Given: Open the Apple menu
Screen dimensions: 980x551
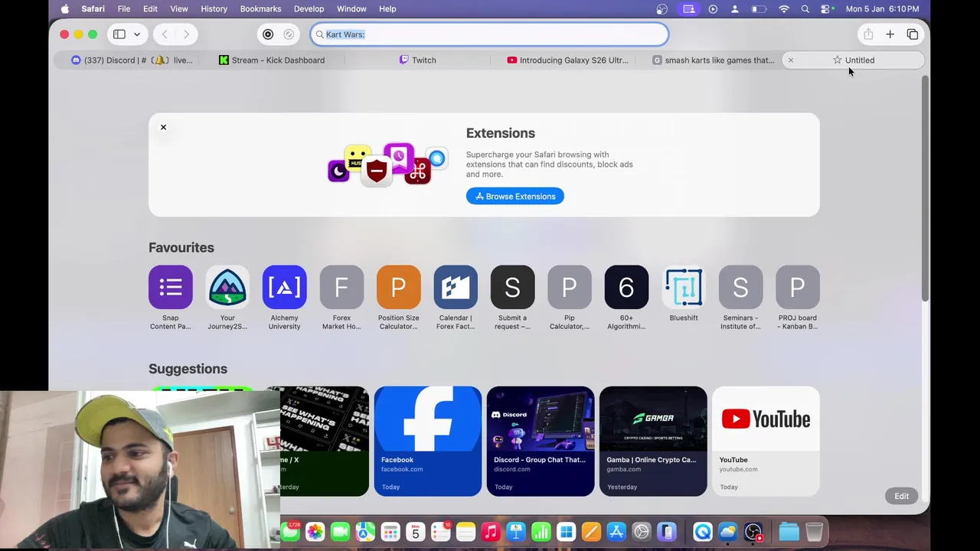Looking at the screenshot, I should tap(64, 8).
